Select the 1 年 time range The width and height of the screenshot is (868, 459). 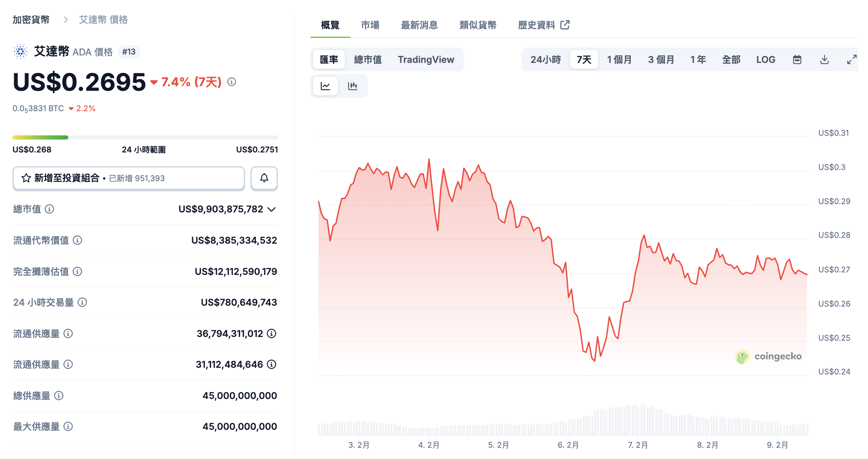698,60
